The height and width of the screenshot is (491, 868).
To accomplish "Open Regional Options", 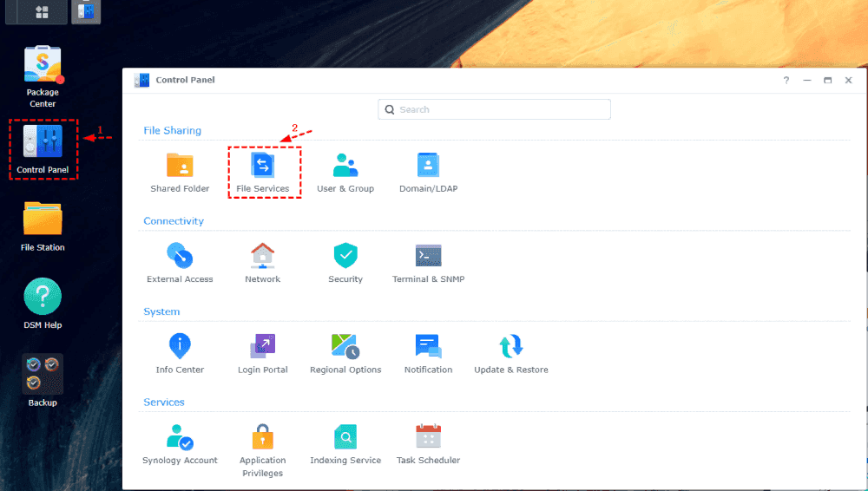I will click(345, 354).
